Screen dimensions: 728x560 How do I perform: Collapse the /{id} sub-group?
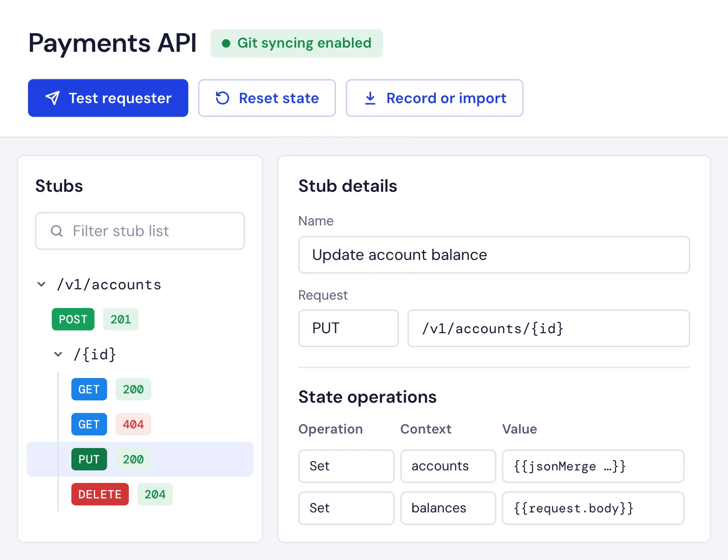click(58, 354)
